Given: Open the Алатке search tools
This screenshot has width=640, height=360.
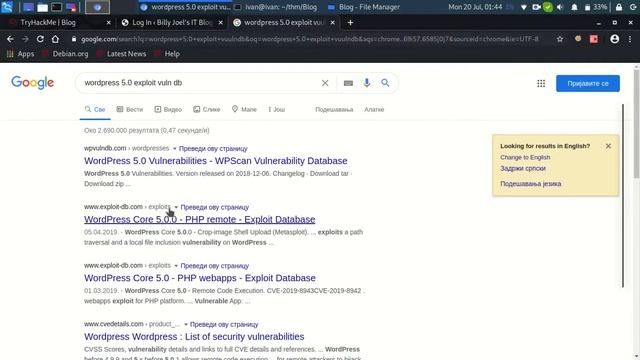Looking at the screenshot, I should [374, 109].
